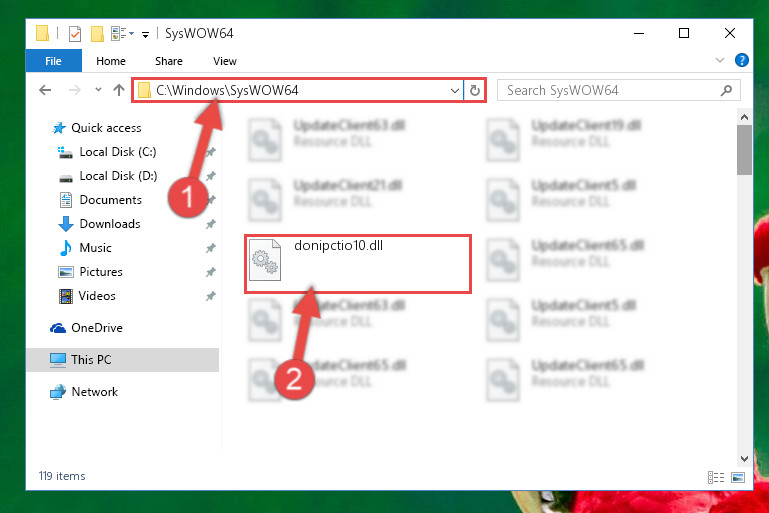The height and width of the screenshot is (513, 769).
Task: Click the pin icon beside Videos
Action: [210, 296]
